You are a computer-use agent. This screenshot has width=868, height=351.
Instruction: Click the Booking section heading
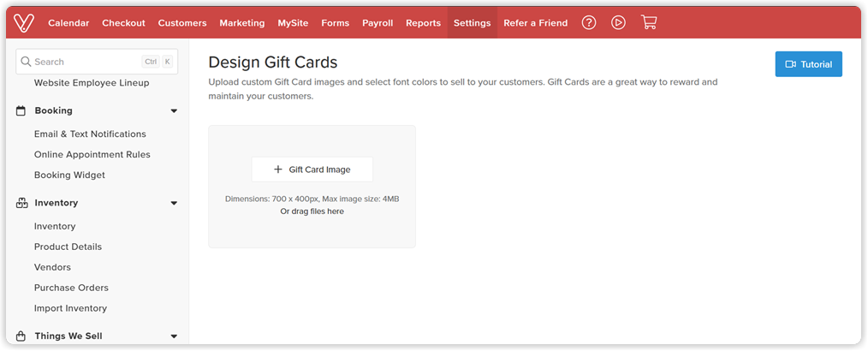54,110
